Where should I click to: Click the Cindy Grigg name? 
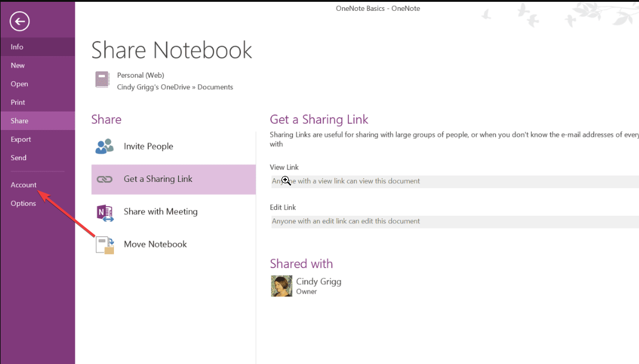coord(319,281)
